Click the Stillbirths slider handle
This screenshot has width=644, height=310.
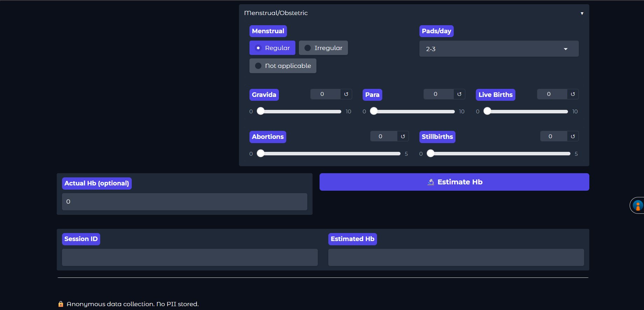click(431, 154)
